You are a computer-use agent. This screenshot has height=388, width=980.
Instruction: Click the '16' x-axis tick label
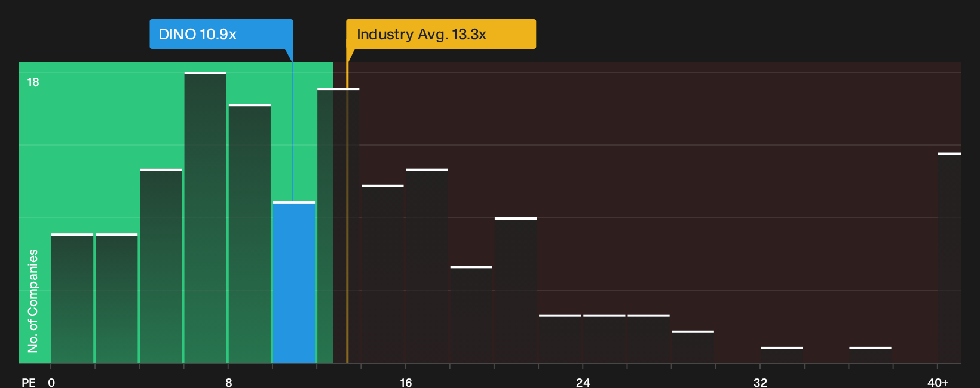click(x=406, y=383)
